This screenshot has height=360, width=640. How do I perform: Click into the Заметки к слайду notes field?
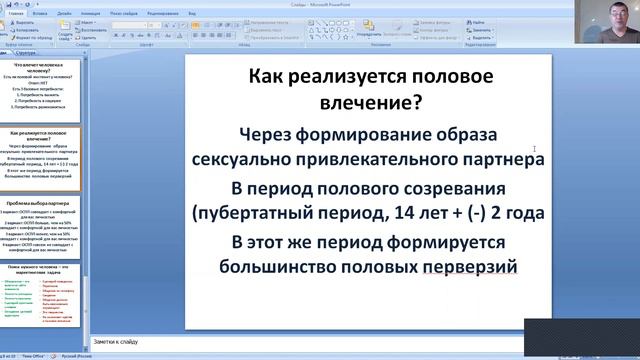pyautogui.click(x=307, y=342)
